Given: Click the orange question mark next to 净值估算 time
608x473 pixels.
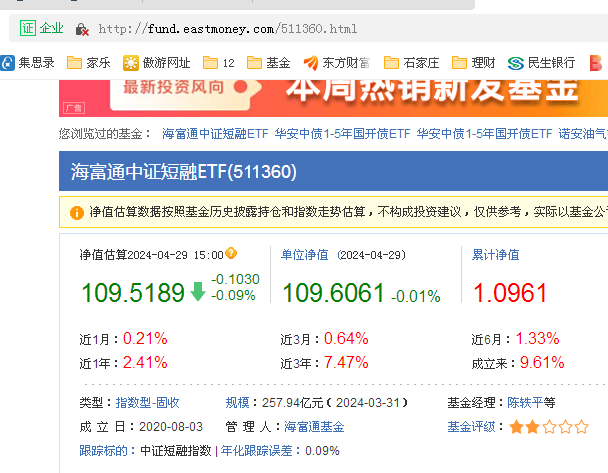Looking at the screenshot, I should (x=231, y=253).
